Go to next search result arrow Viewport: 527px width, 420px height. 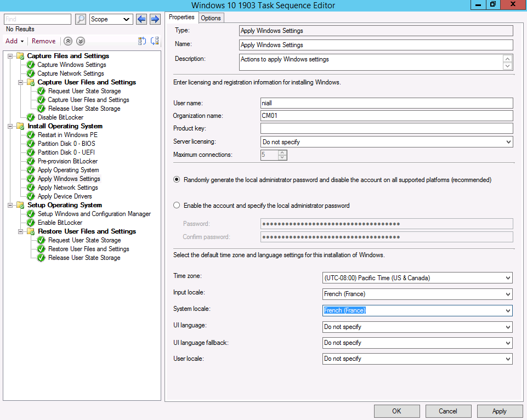pos(155,19)
